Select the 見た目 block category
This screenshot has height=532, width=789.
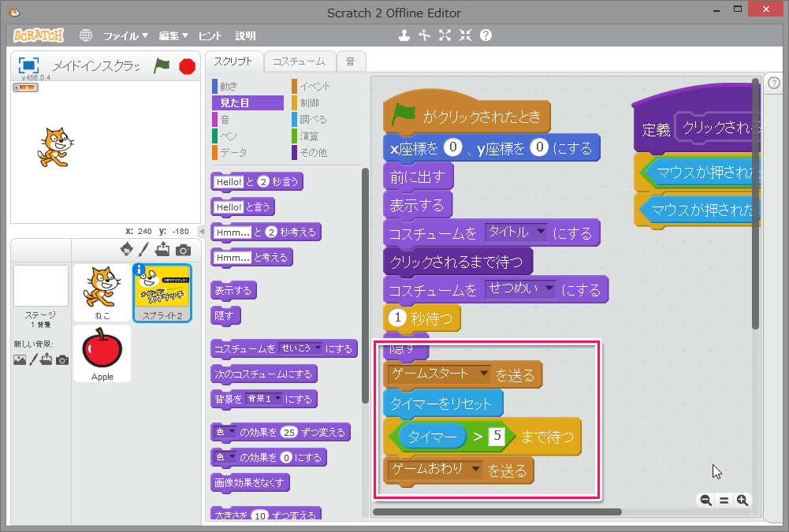[247, 102]
